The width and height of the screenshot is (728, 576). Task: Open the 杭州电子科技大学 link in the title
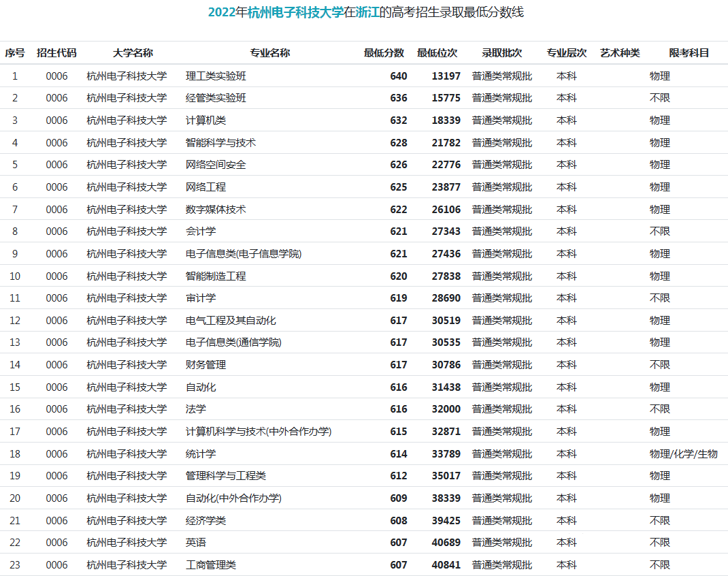click(x=295, y=12)
